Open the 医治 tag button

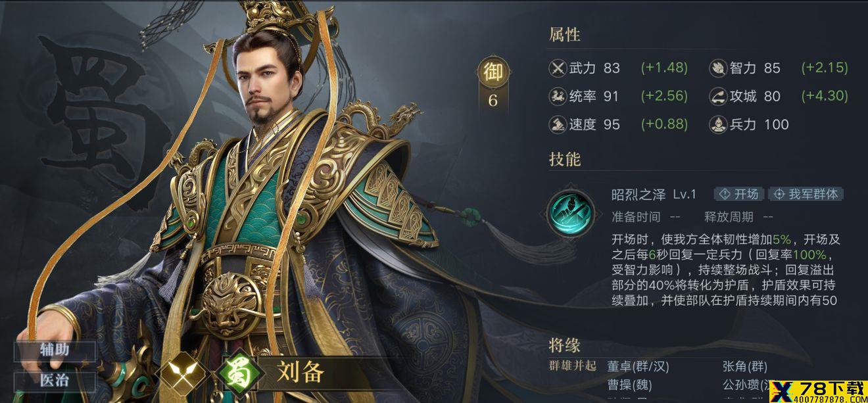pos(55,380)
